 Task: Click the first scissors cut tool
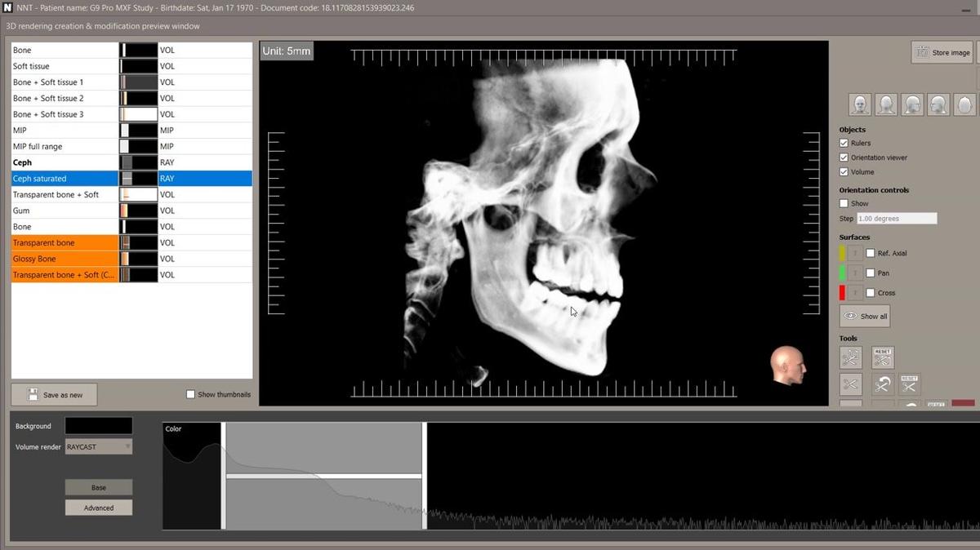pos(850,357)
